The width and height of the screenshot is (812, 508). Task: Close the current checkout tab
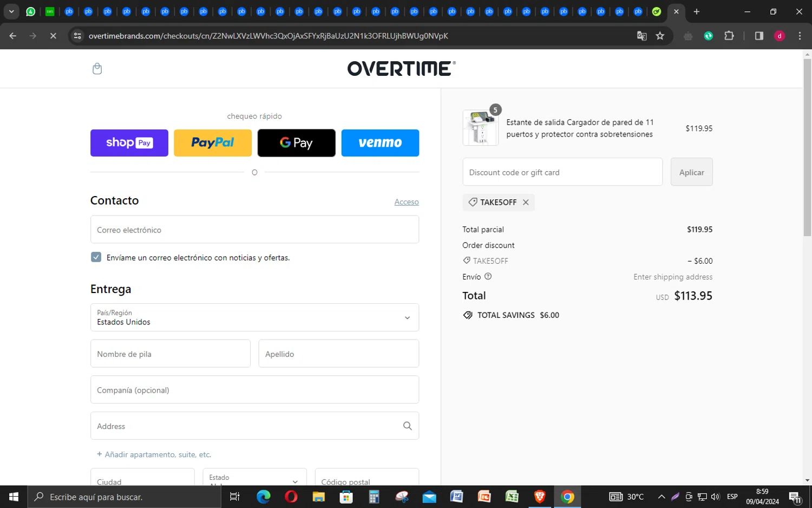point(676,11)
